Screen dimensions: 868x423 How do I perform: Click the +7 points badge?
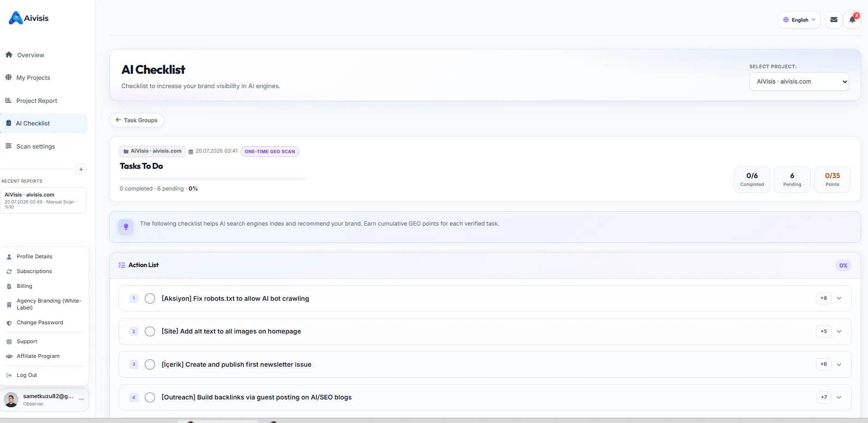[x=824, y=398]
